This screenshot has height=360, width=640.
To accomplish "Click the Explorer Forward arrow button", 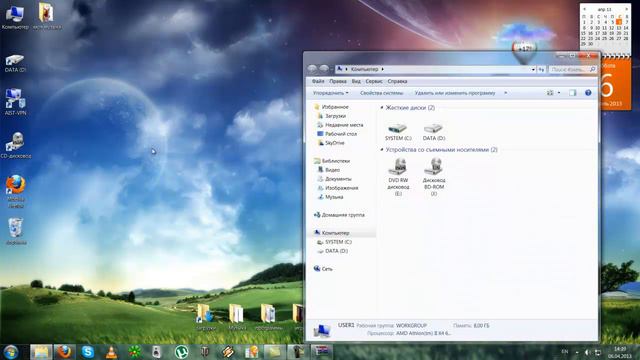I will (324, 69).
